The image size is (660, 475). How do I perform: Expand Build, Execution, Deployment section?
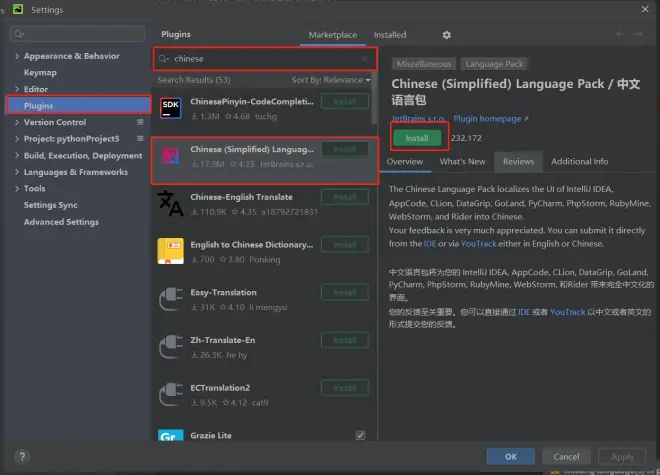(x=17, y=155)
